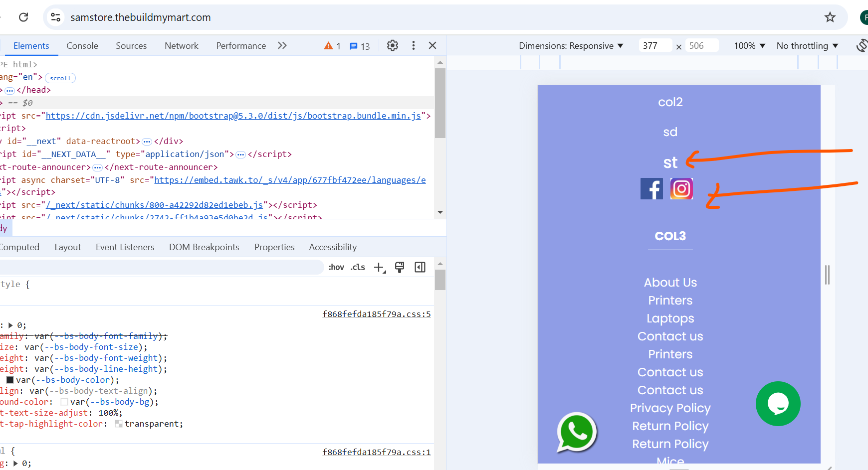Grab the viewport width resize handle
The height and width of the screenshot is (470, 868).
pyautogui.click(x=827, y=275)
